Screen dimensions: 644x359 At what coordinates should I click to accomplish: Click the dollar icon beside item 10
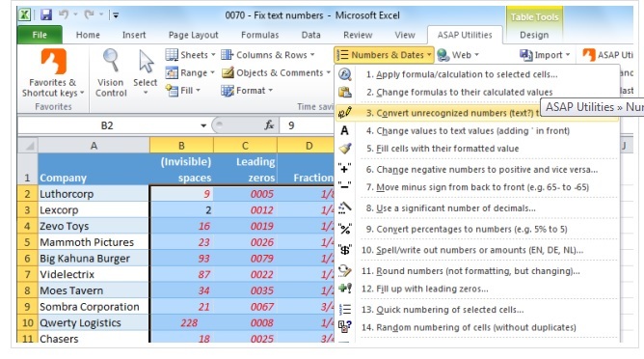click(x=344, y=249)
